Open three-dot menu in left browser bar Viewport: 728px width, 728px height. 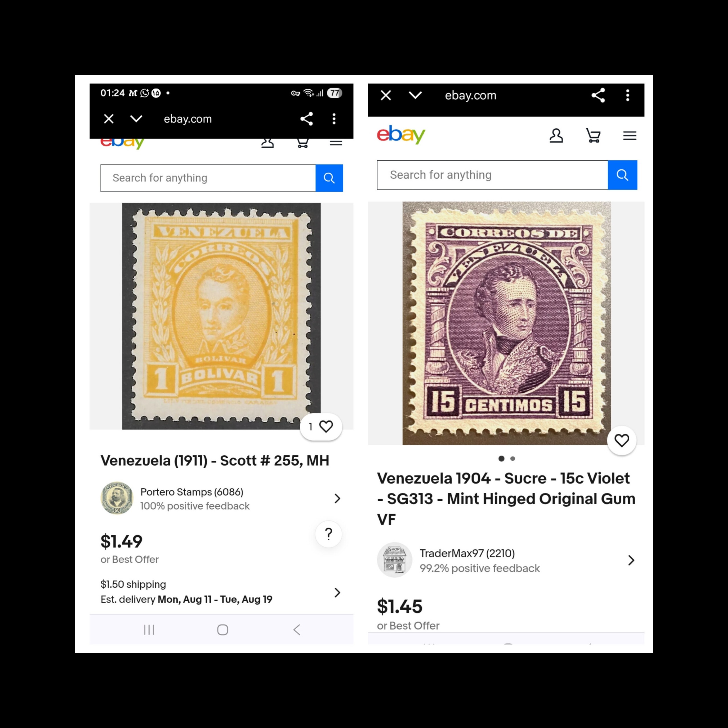pyautogui.click(x=334, y=119)
